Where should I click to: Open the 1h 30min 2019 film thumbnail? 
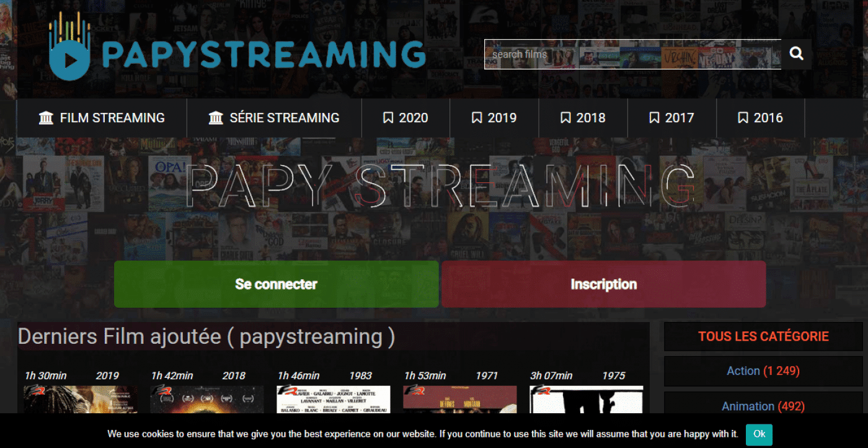point(81,399)
